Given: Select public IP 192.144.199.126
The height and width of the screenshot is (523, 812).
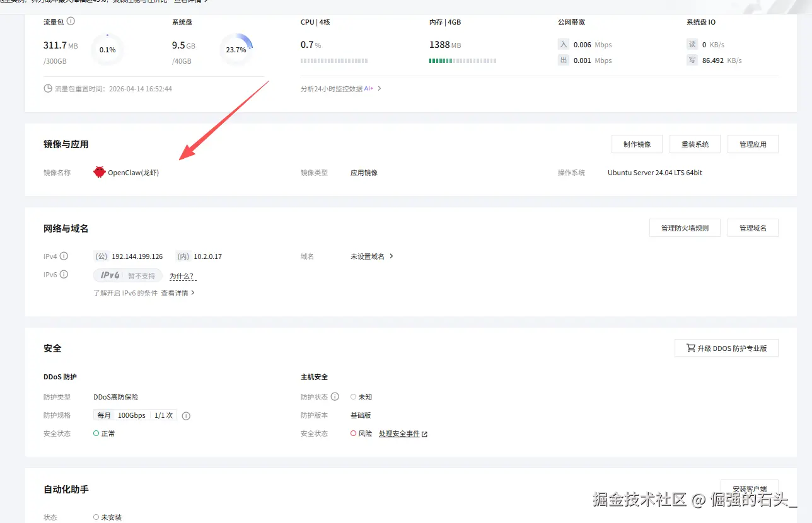Looking at the screenshot, I should (x=137, y=256).
